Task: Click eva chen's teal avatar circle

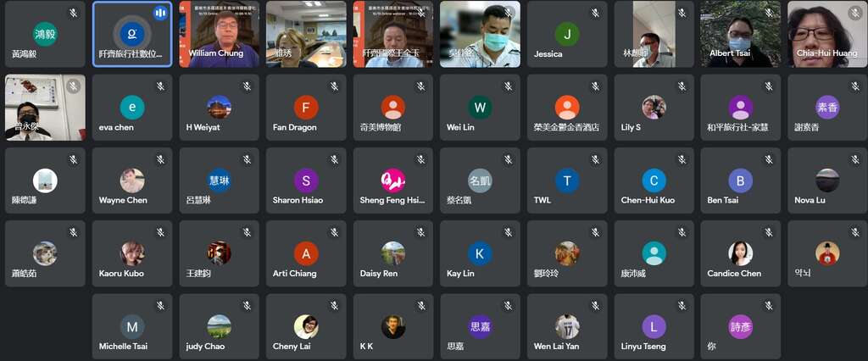Action: 131,108
